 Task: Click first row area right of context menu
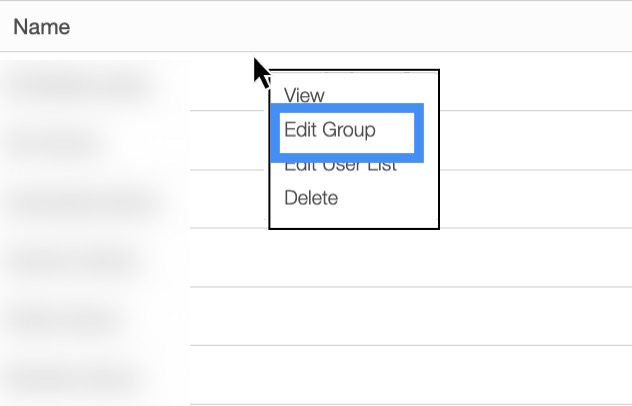point(535,82)
